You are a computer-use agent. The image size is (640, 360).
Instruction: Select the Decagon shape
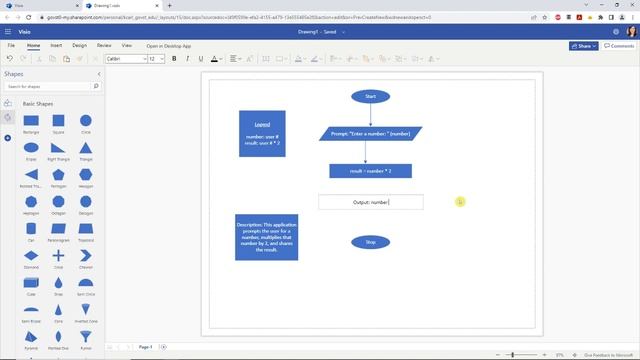(x=86, y=202)
